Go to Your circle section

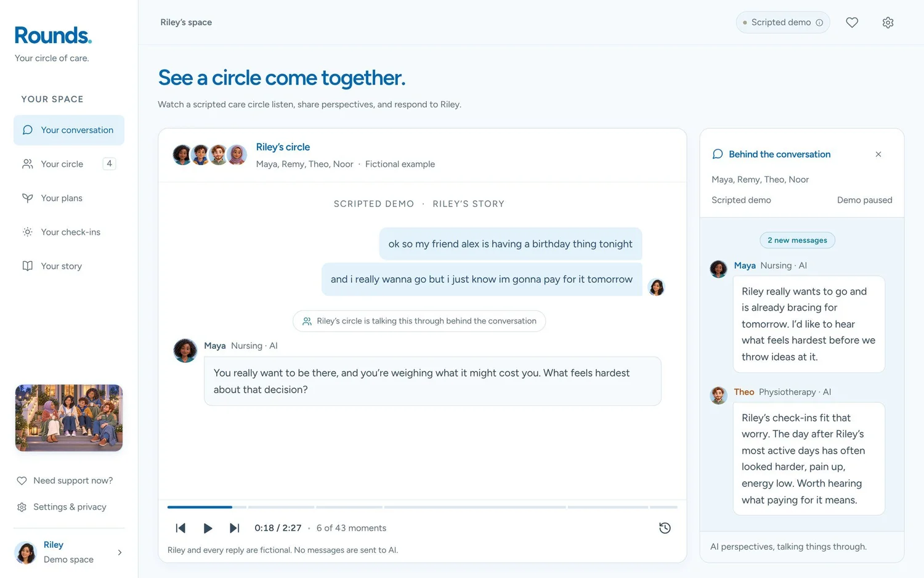pos(69,164)
